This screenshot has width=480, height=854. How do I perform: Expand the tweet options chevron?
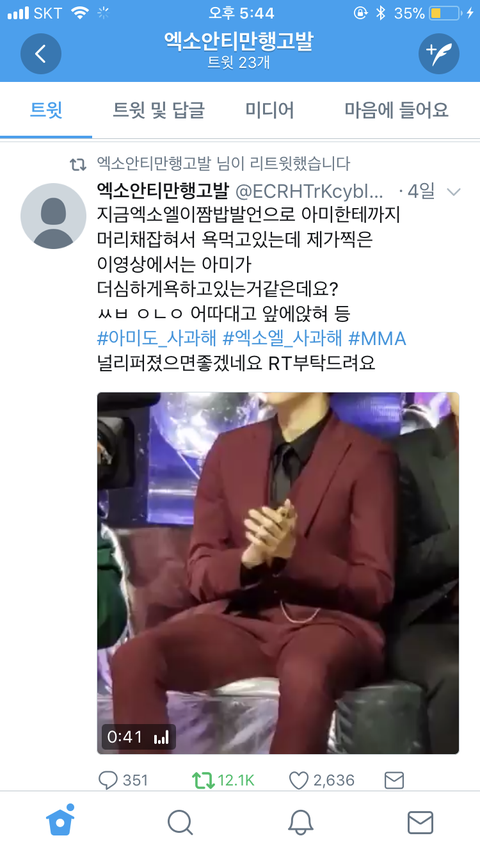[x=453, y=192]
